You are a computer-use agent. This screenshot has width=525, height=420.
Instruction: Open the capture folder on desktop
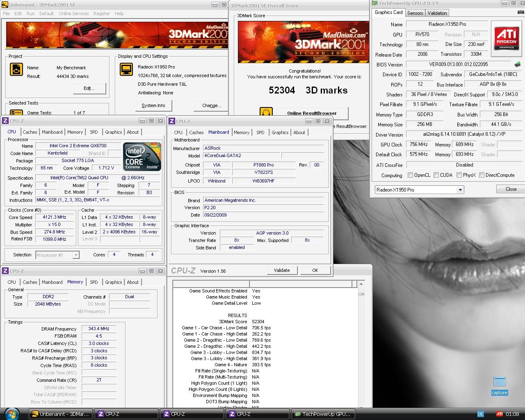coord(500,386)
